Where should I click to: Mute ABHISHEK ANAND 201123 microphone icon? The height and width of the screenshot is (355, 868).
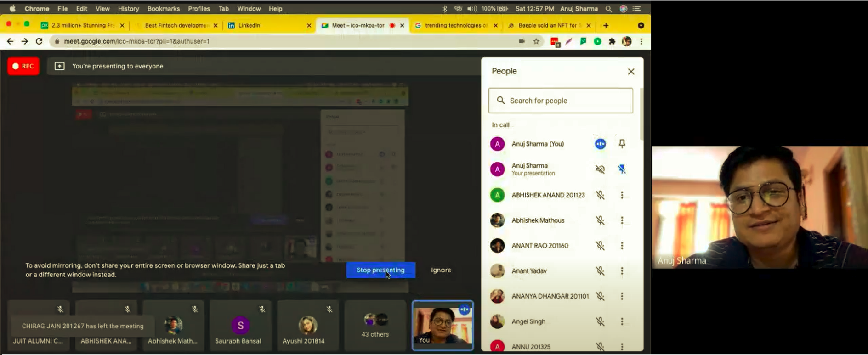[600, 195]
